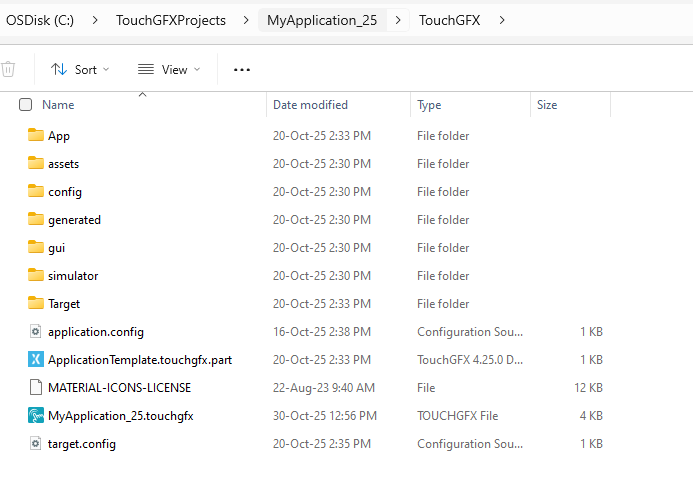Toggle the select-all items checkbox
Screen dimensions: 693x479
(x=26, y=104)
